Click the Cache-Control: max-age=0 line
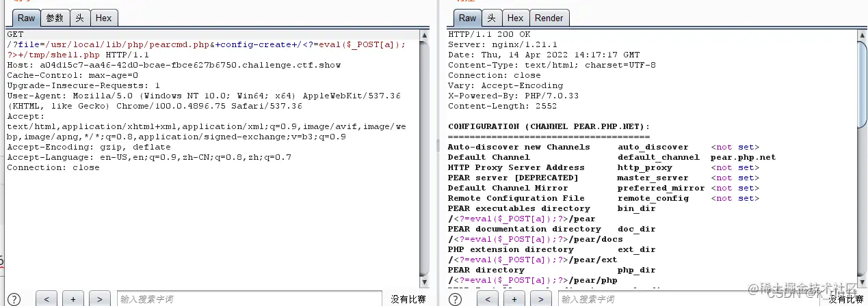Image resolution: width=868 pixels, height=306 pixels. click(73, 75)
